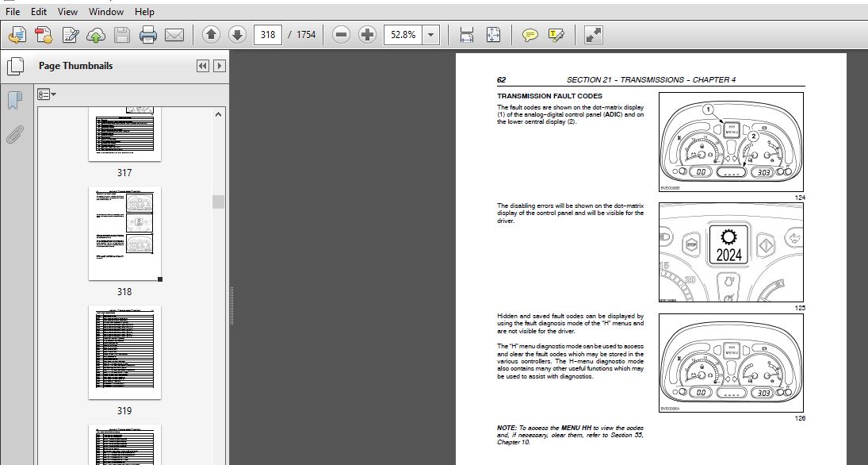
Task: Click the zoom percentage field 52.8%
Action: click(x=403, y=35)
